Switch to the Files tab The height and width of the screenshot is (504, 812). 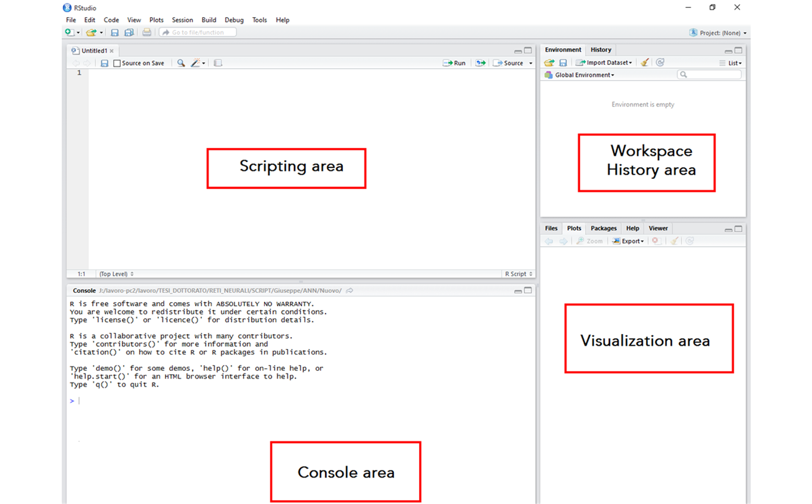point(551,228)
